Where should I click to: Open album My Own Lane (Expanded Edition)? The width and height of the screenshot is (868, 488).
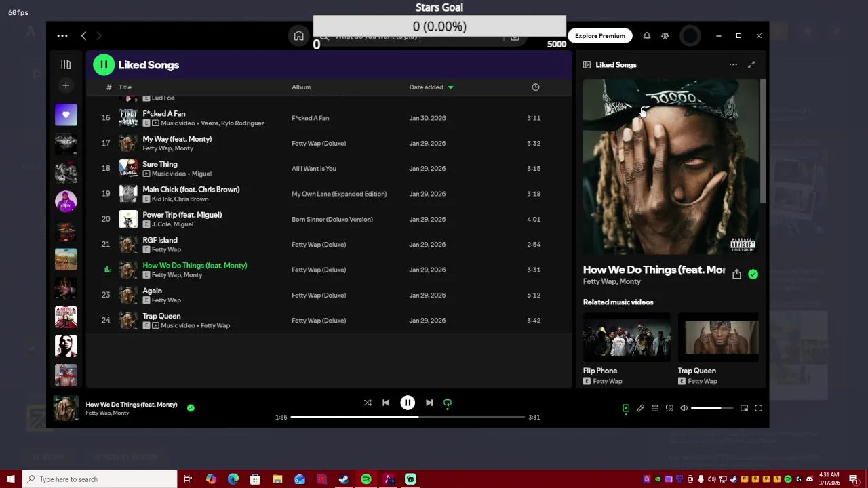tap(339, 194)
